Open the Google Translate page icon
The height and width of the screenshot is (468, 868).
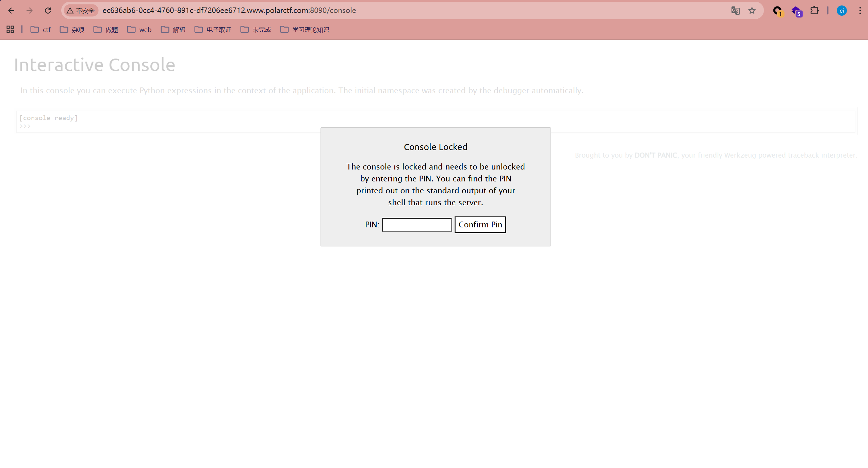[735, 11]
